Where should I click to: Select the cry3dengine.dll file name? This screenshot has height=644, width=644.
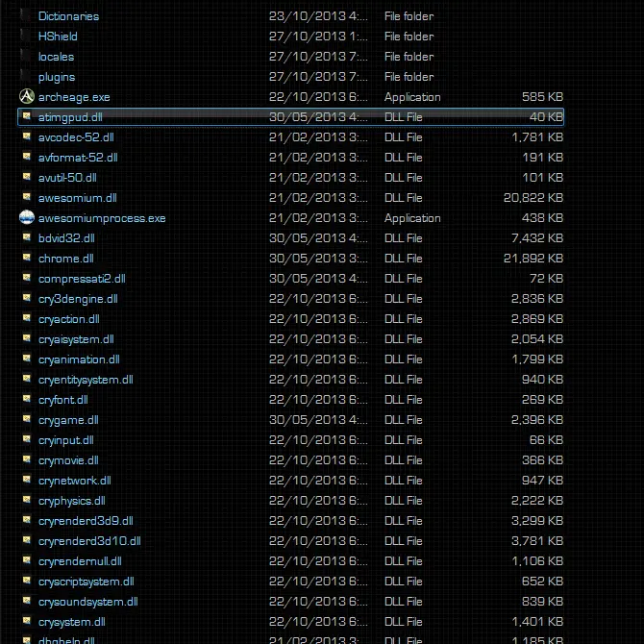pos(78,299)
